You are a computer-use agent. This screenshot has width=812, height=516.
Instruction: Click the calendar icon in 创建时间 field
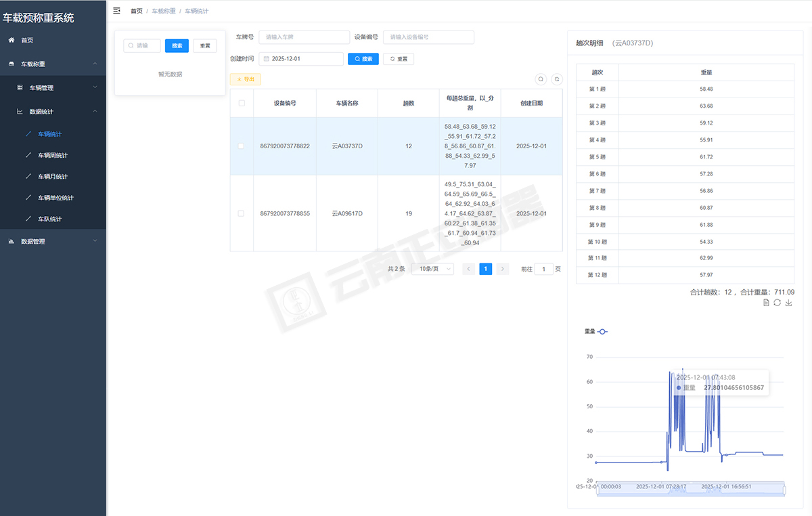pos(267,59)
